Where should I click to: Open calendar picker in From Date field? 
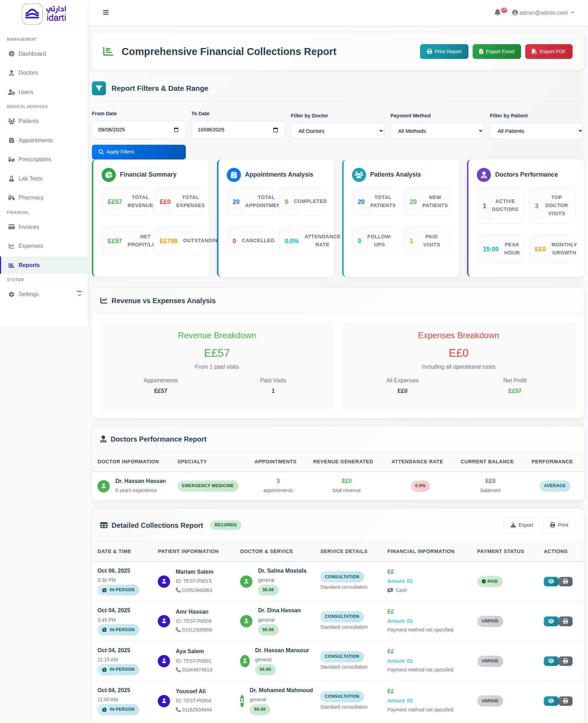(x=176, y=130)
